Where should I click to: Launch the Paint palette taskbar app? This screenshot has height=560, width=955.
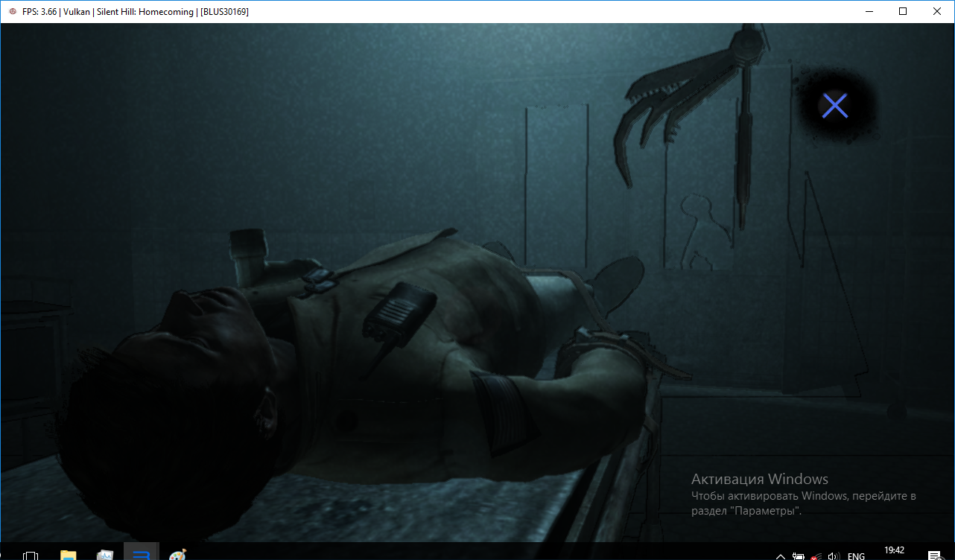point(177,555)
